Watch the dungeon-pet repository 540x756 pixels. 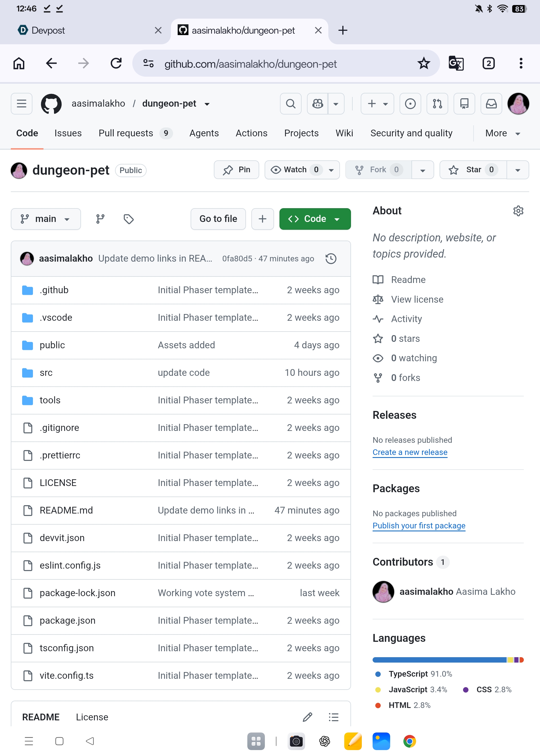pos(302,170)
